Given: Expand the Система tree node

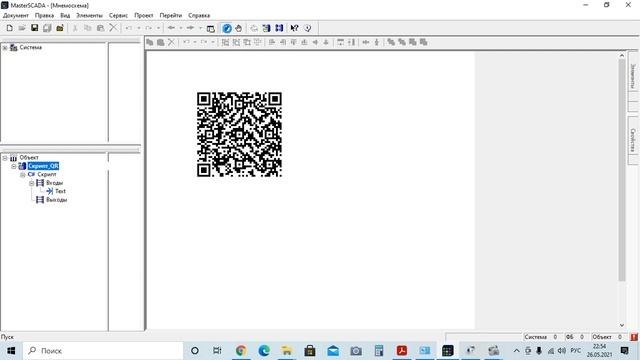Looking at the screenshot, I should (x=5, y=48).
